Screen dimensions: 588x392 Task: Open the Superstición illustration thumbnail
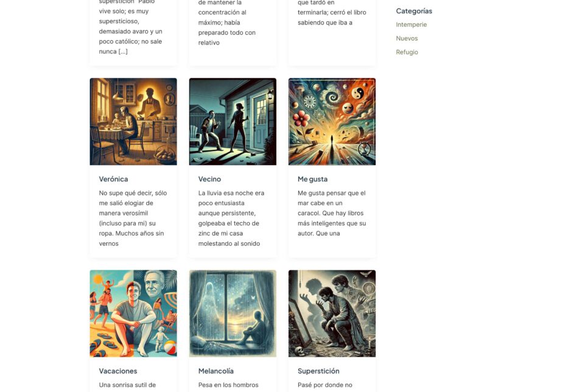[332, 313]
